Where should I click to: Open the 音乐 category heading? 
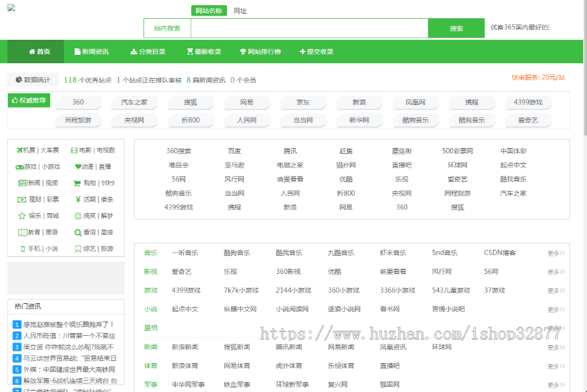[x=151, y=253]
